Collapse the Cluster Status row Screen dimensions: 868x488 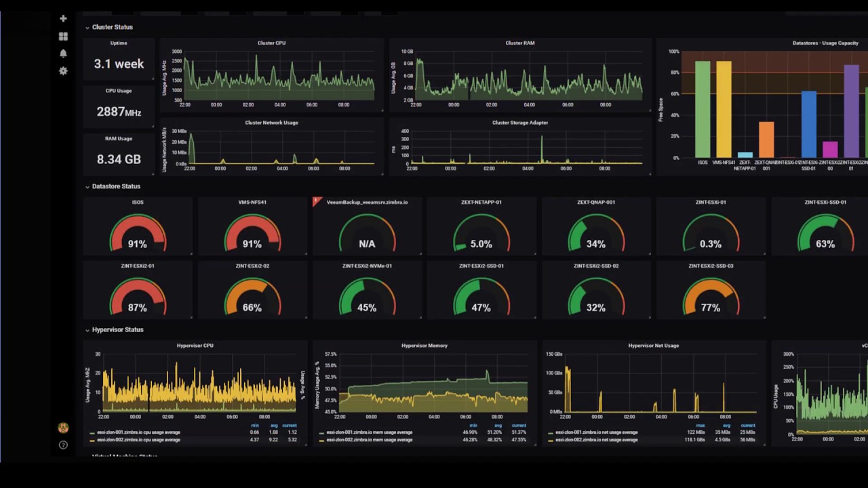pos(112,27)
